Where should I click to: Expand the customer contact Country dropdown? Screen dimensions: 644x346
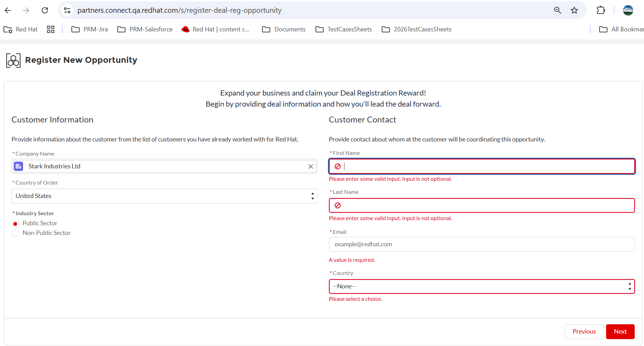482,286
